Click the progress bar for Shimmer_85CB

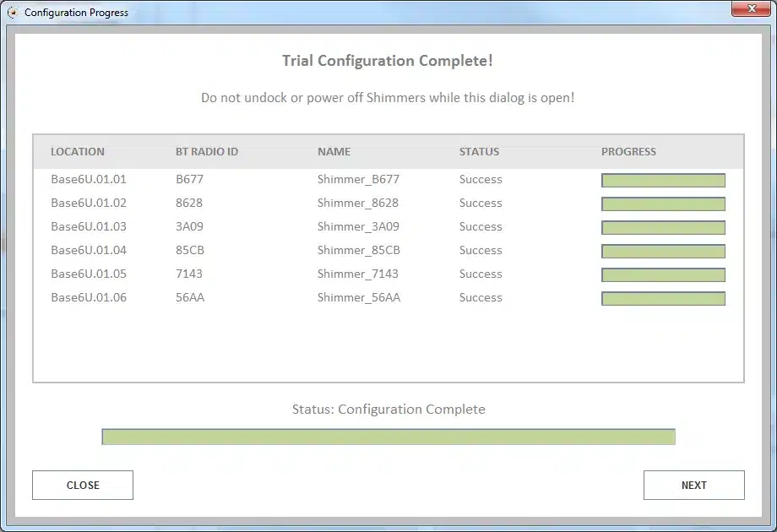pos(664,251)
